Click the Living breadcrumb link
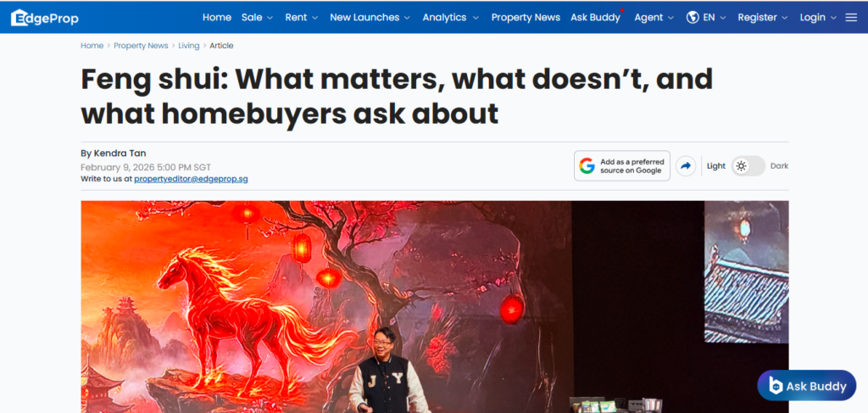 [189, 46]
